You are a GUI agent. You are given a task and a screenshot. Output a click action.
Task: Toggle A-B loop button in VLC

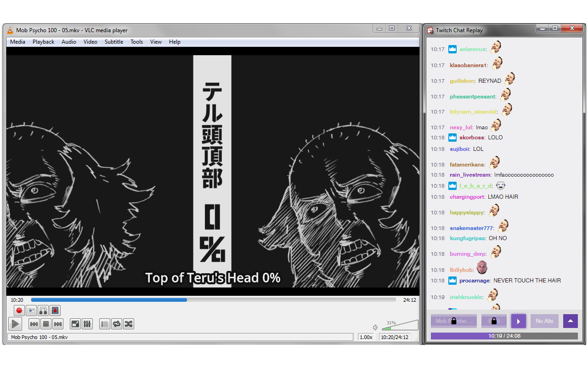point(43,310)
